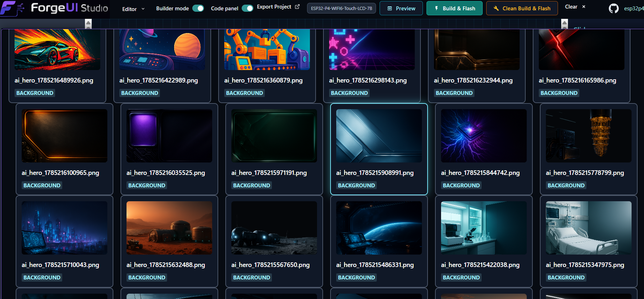Select the lightning chip thumbnail ai_hero_1785215844742
644x299 pixels.
pos(484,136)
